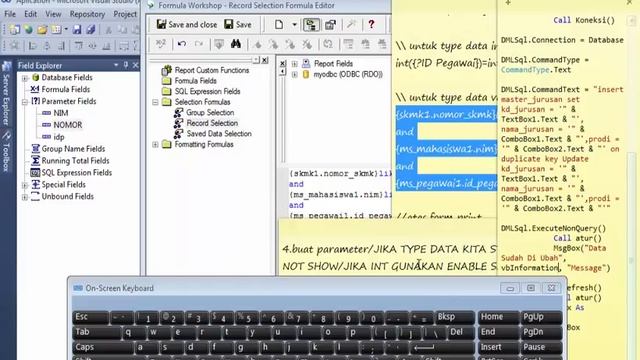Click the PgDn key on On-Screen Keyboard
This screenshot has width=640, height=360.
click(x=541, y=332)
